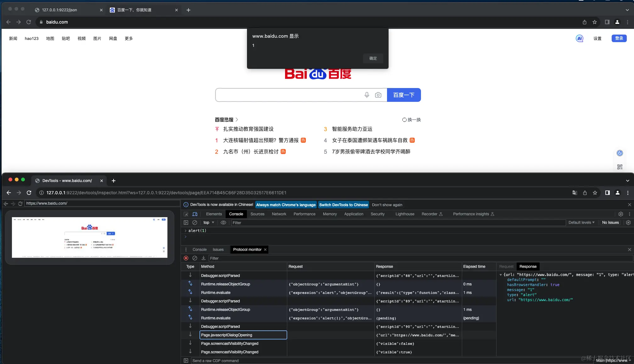
Task: Expand the 百度热搜 chevron
Action: click(237, 120)
